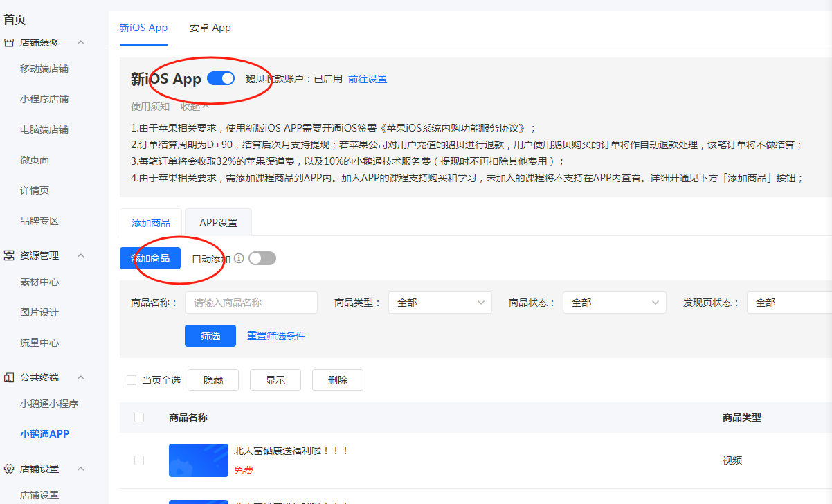Open 品牌专区 in the sidebar
Screen dimensions: 832x504
39,221
